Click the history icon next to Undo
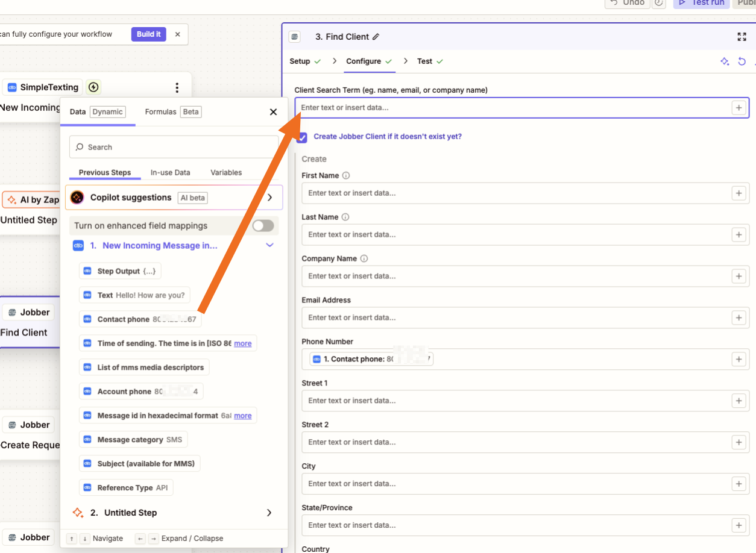This screenshot has height=553, width=756. (659, 2)
